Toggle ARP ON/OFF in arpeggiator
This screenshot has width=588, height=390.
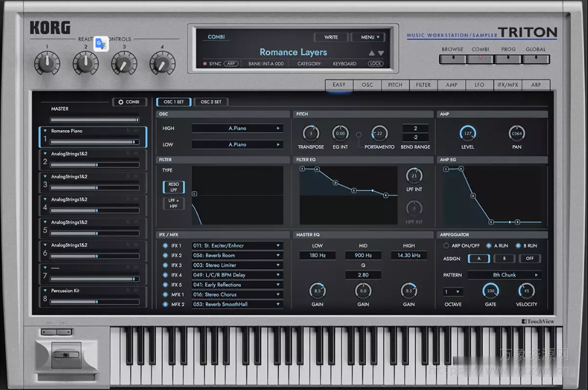click(446, 246)
